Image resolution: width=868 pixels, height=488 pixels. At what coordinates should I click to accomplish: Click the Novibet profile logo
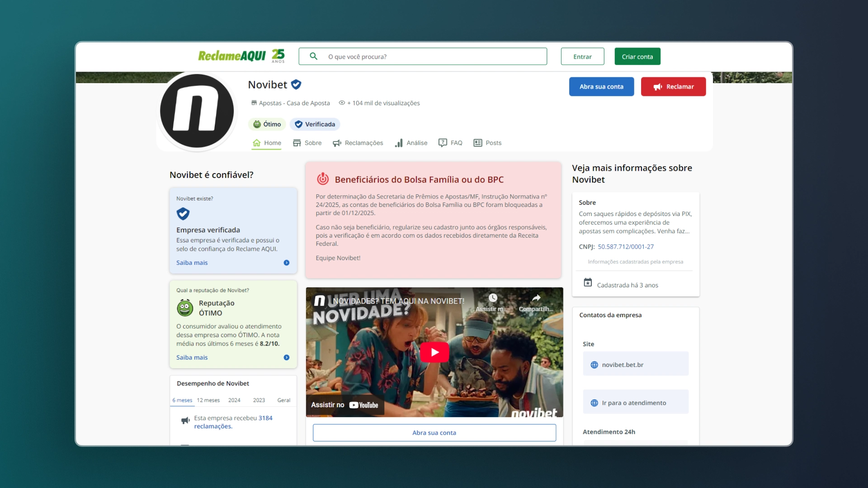pos(197,111)
